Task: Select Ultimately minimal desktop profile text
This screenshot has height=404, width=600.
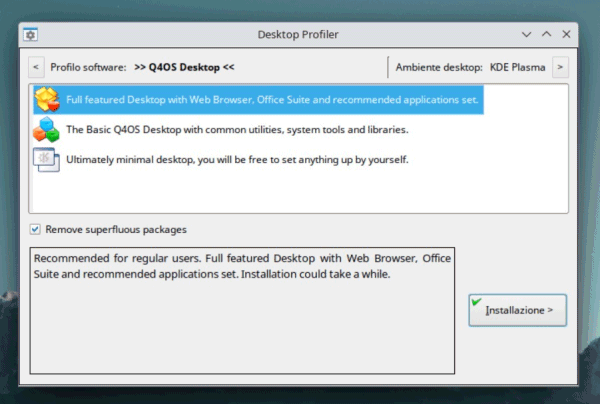Action: point(237,160)
